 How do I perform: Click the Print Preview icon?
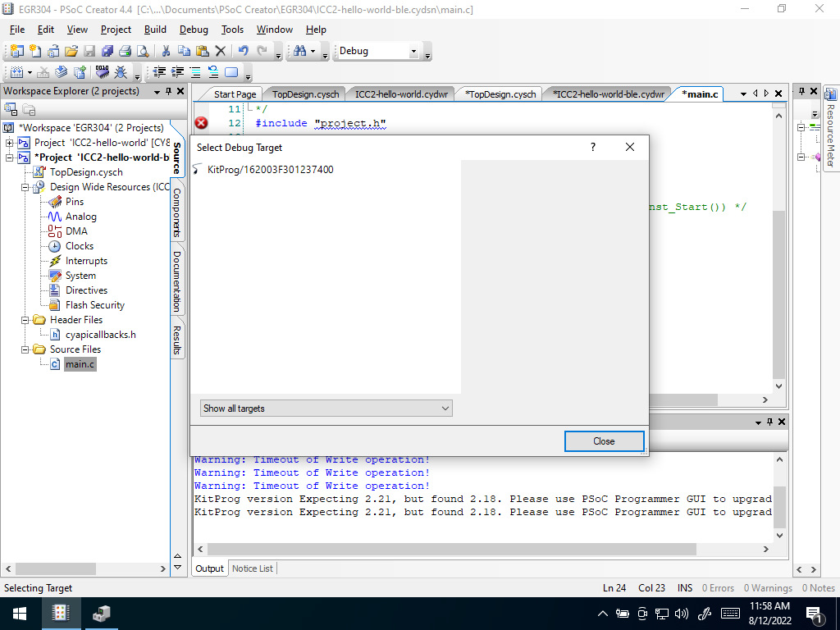(143, 51)
